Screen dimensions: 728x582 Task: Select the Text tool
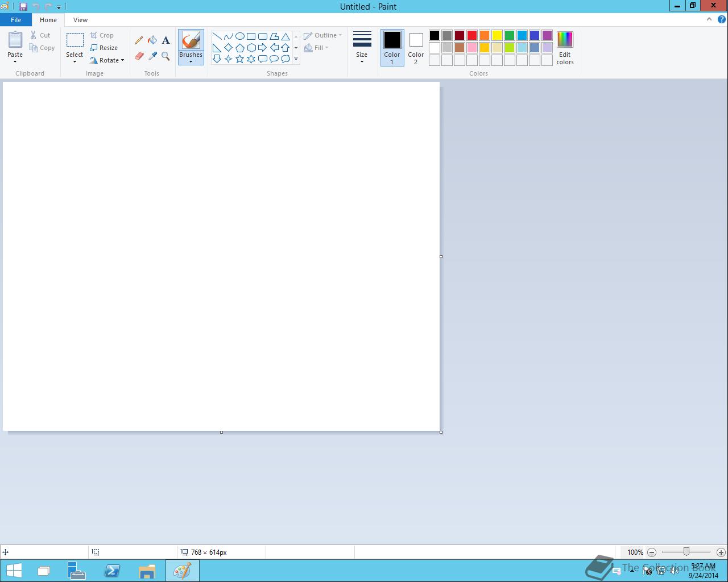click(x=166, y=40)
